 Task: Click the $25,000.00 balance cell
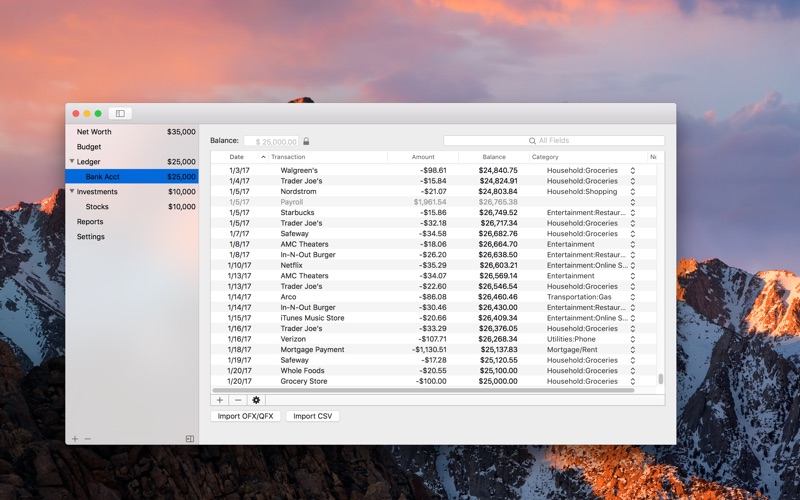pyautogui.click(x=497, y=381)
